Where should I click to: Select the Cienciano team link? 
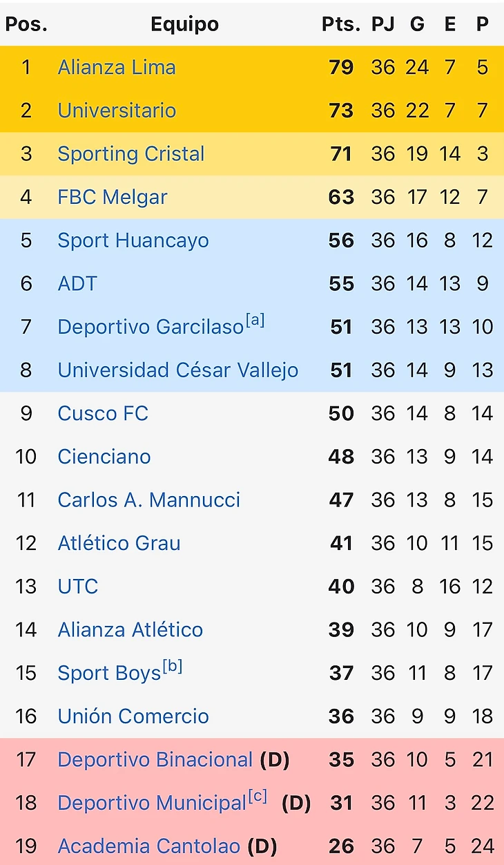[x=104, y=457]
